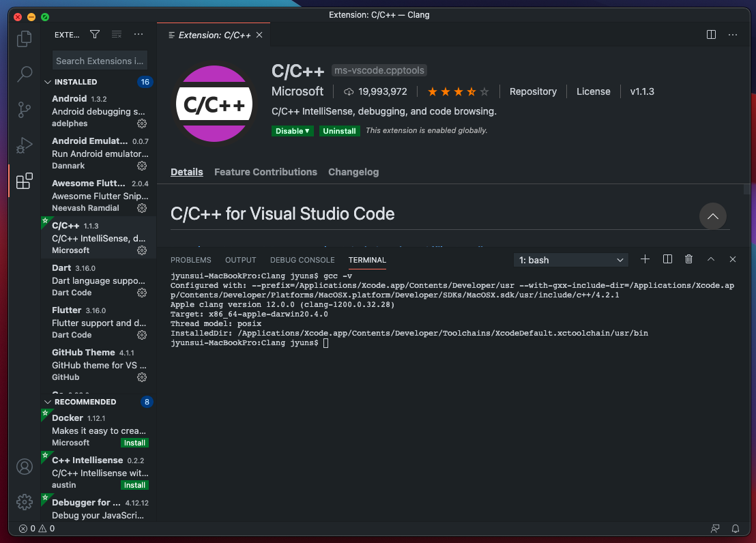
Task: Open editor more actions menu
Action: point(733,35)
